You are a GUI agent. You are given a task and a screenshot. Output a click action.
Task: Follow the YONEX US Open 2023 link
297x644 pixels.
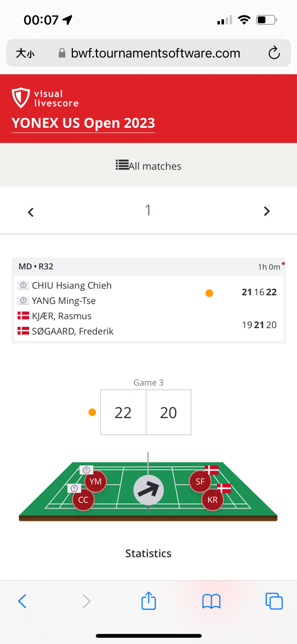tap(83, 123)
